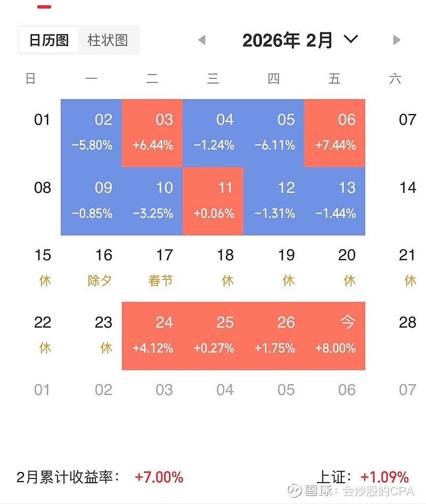Select day 24 cell with +4.12%
426x504 pixels.
[x=152, y=336]
